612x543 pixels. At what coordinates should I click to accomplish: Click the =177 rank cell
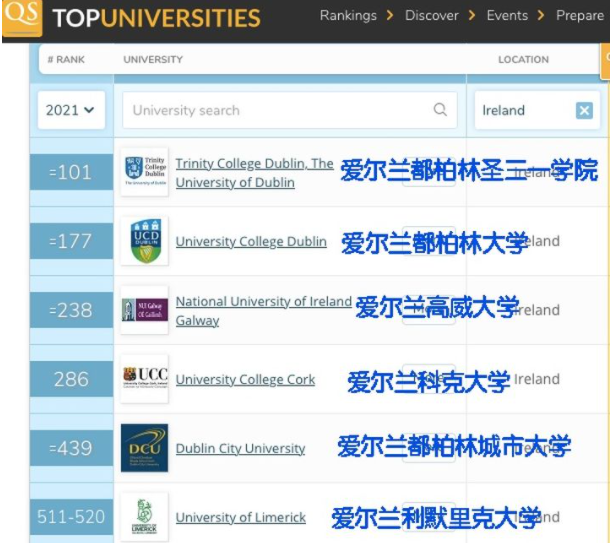coord(71,241)
